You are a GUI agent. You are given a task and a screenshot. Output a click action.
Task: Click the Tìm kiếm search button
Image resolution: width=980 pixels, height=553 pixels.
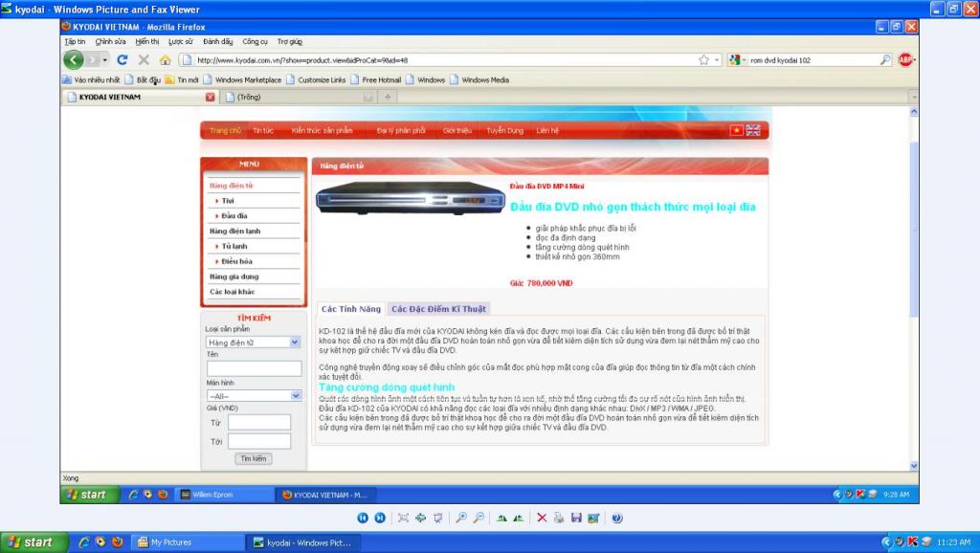[x=253, y=458]
